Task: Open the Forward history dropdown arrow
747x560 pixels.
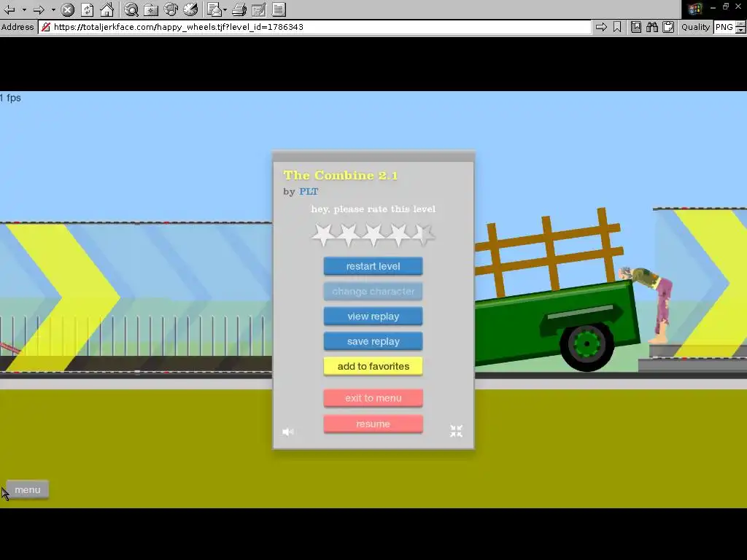Action: tap(53, 9)
